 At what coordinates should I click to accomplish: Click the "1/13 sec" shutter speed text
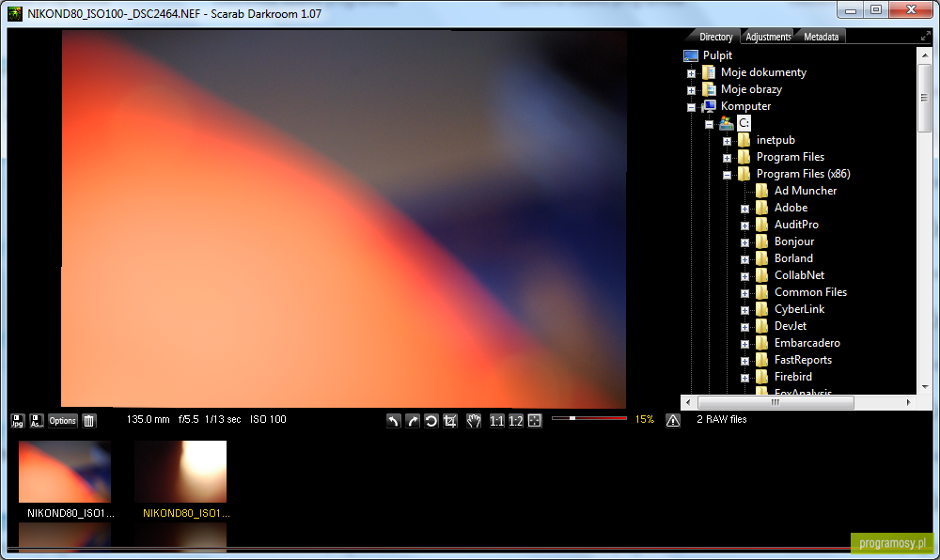coord(223,419)
